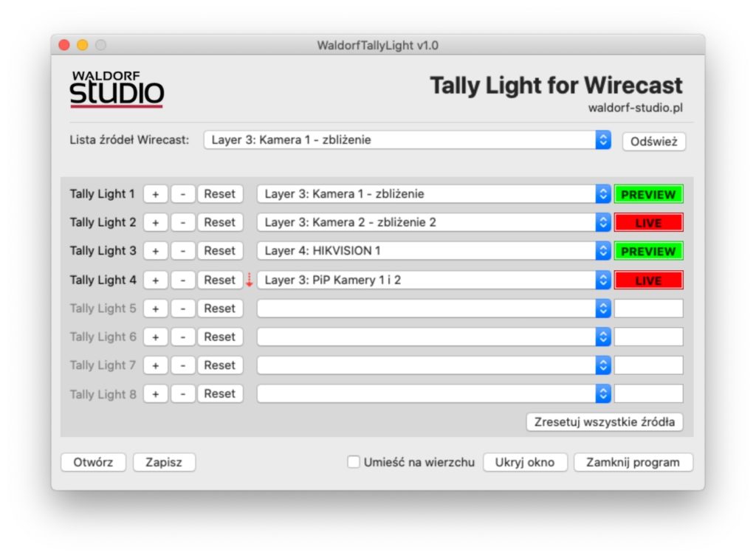Click plus button for Tally Light 6

155,337
